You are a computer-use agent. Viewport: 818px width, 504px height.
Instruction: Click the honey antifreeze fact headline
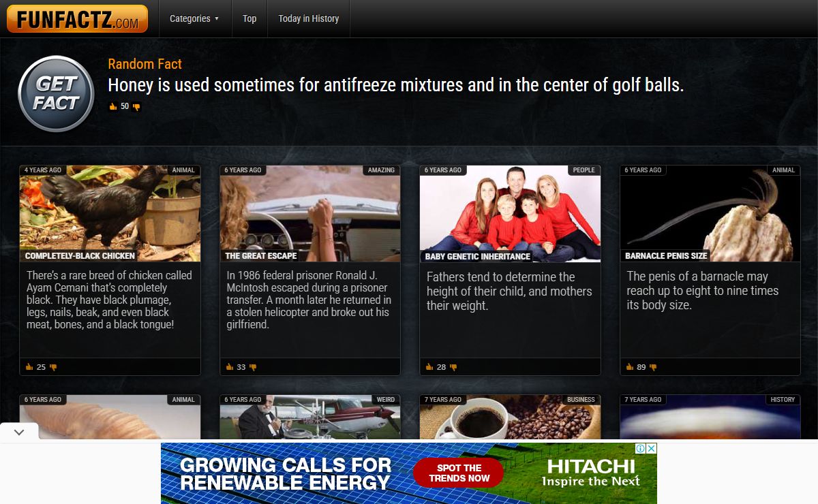click(395, 85)
